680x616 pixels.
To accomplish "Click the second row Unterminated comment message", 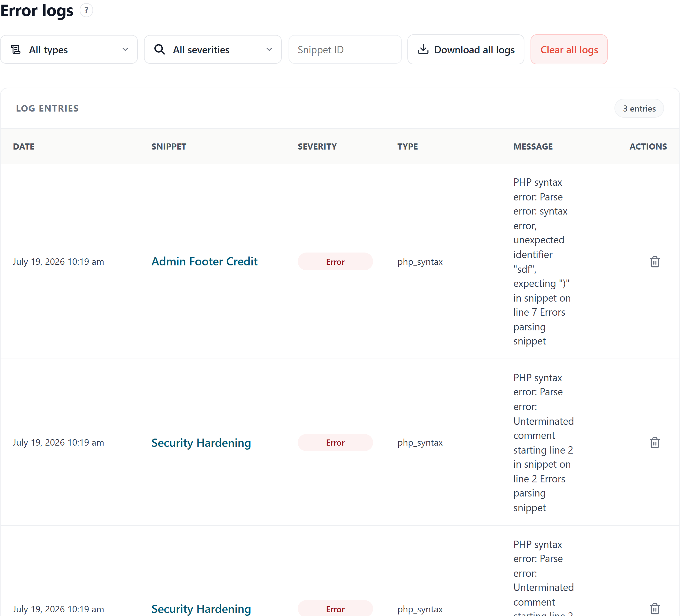I will pyautogui.click(x=543, y=443).
